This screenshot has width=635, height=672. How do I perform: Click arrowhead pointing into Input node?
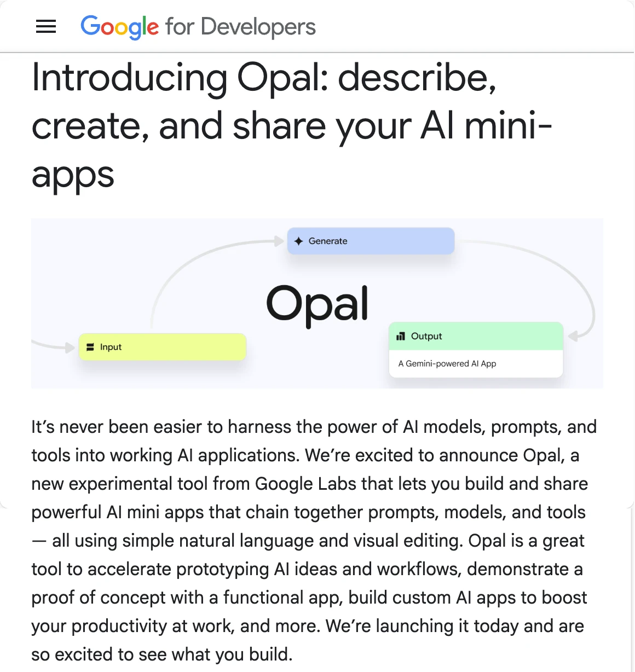coord(70,347)
